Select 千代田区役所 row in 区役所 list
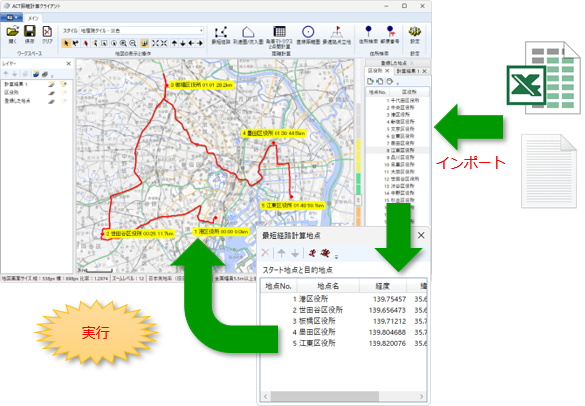Viewport: 585px width, 406px height. 398,100
